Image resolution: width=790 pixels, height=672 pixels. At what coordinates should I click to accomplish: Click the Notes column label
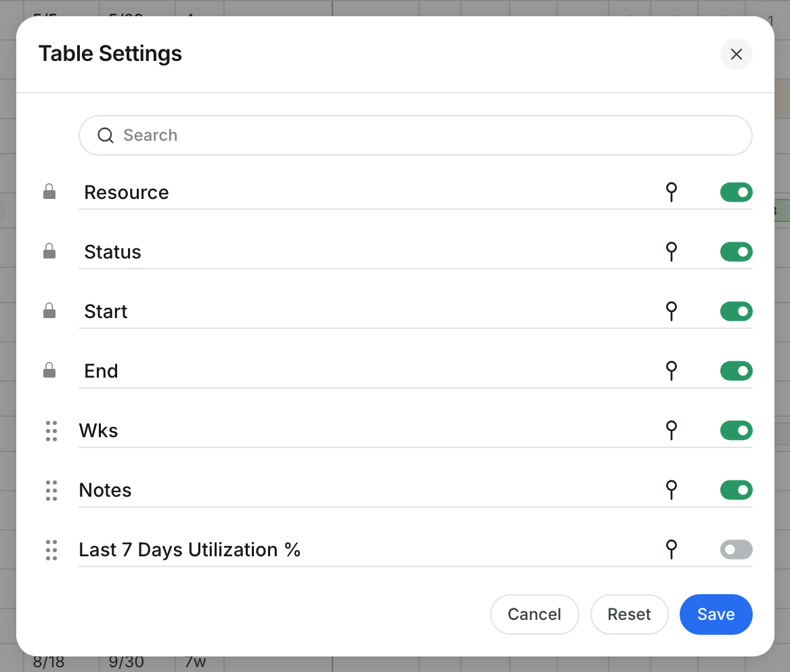click(x=106, y=490)
